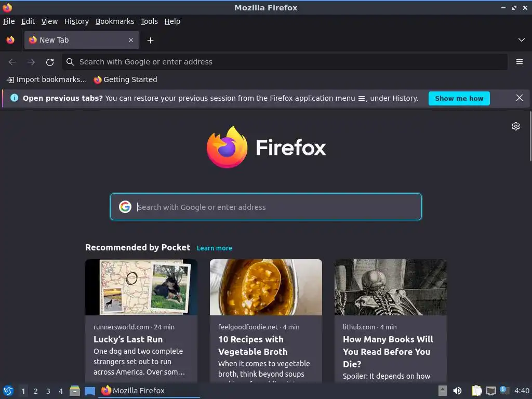
Task: Click How Many Books Will You Read headline
Action: click(x=388, y=352)
